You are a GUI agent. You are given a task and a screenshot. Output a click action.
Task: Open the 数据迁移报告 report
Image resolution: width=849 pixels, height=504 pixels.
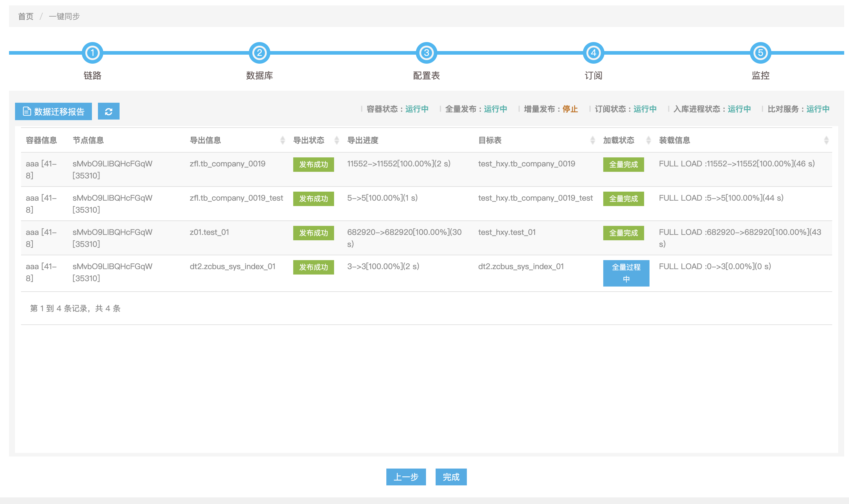pyautogui.click(x=53, y=111)
